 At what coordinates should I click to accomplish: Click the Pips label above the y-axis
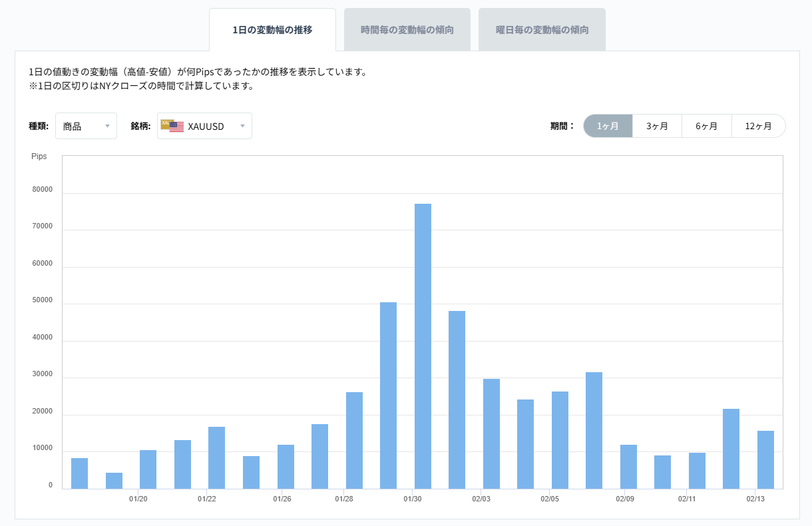(x=39, y=156)
